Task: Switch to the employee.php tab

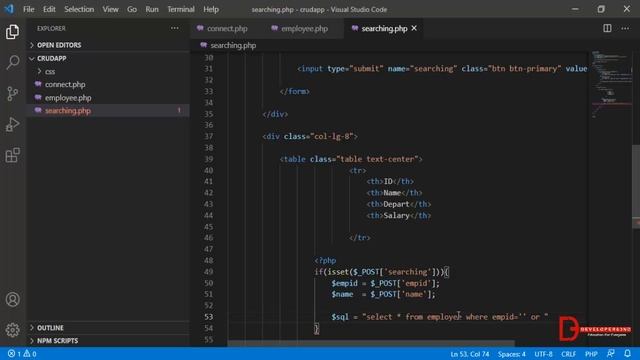Action: pyautogui.click(x=304, y=28)
